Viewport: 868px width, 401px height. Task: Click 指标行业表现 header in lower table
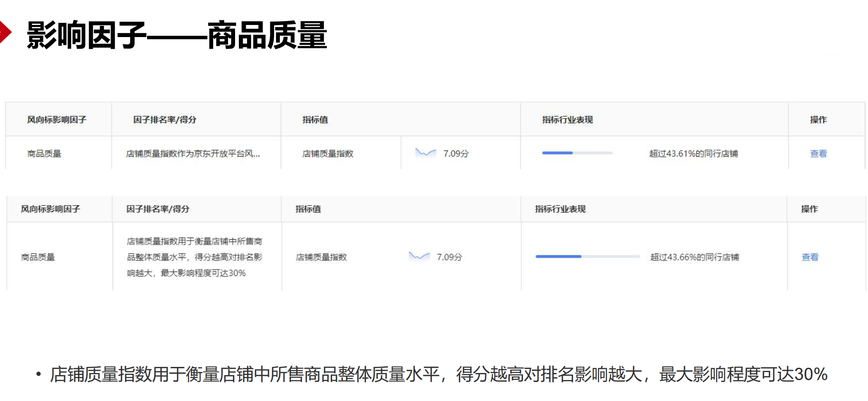[x=560, y=209]
